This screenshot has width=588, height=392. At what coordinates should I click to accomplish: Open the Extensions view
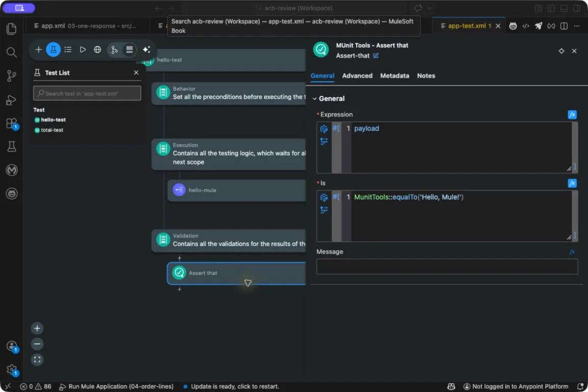point(12,124)
